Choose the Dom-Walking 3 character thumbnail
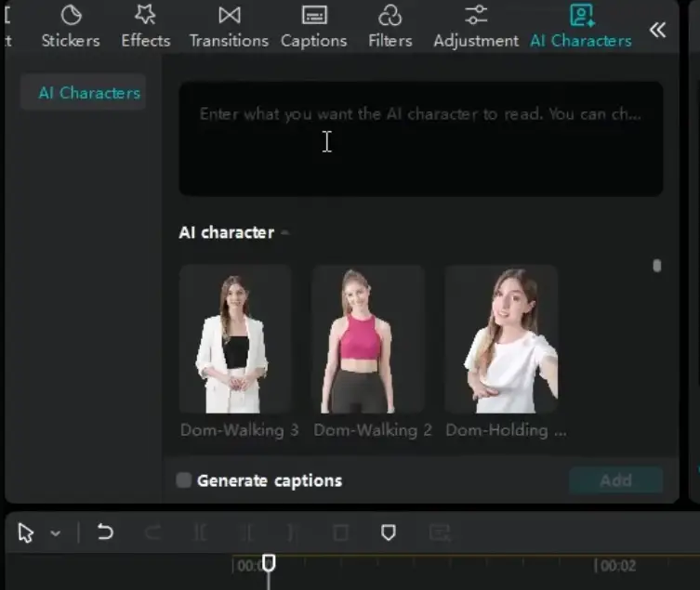 [x=235, y=339]
